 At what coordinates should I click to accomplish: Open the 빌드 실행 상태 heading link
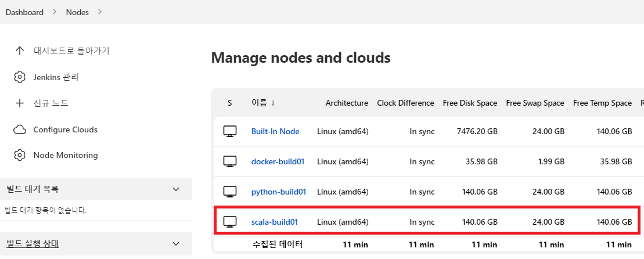point(33,244)
